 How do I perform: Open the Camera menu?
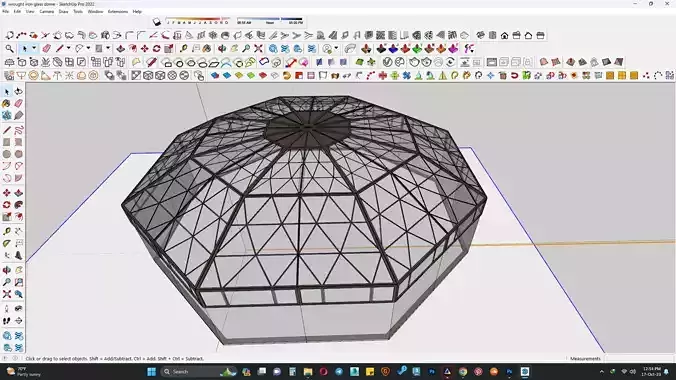[x=47, y=12]
